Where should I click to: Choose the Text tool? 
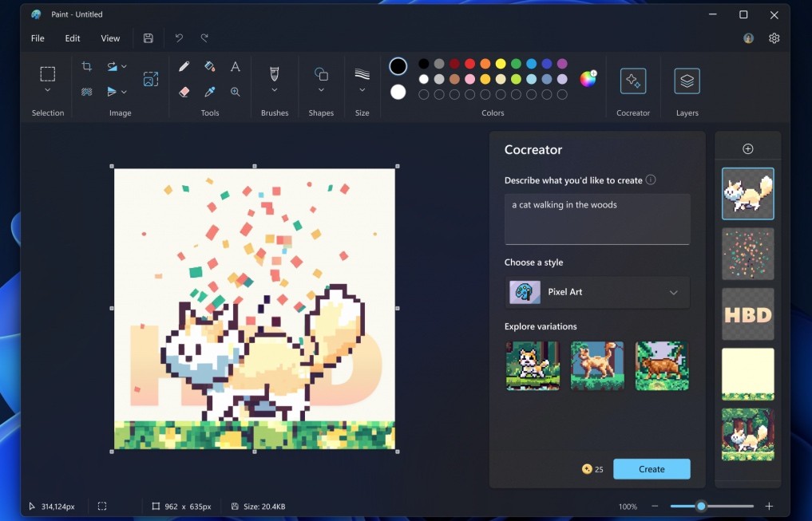pos(236,67)
